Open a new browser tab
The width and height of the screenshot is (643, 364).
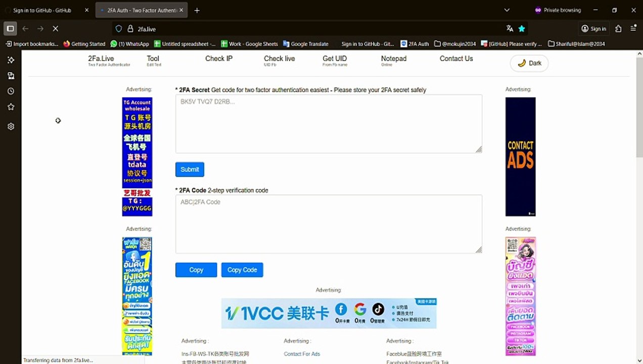[197, 10]
